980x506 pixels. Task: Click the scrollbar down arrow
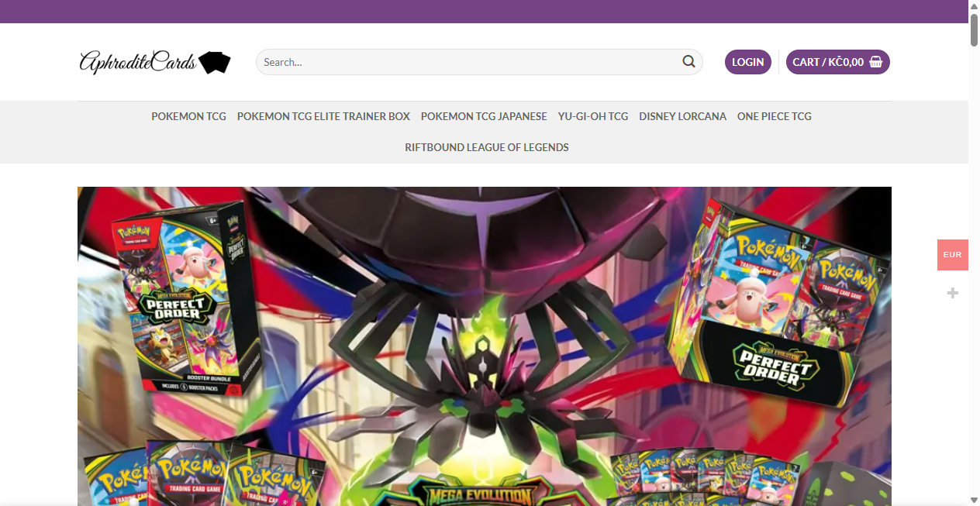click(974, 500)
